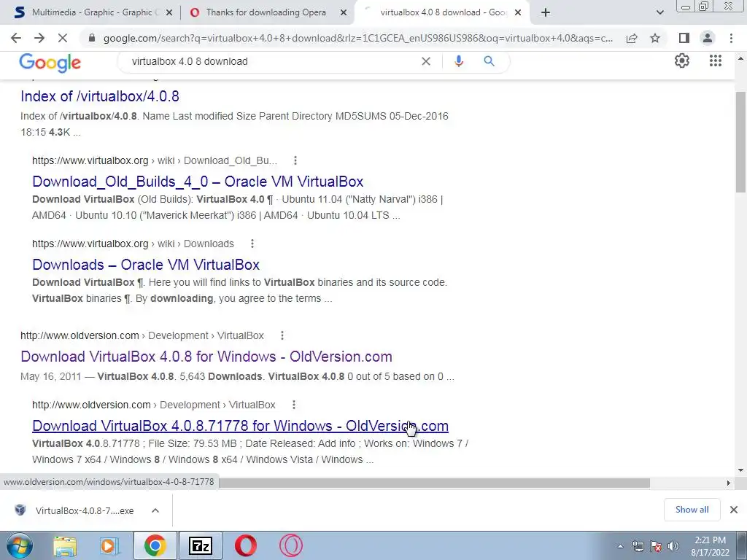Open Index of /virtualbox/4.0.8 result
The image size is (747, 560).
tap(100, 96)
